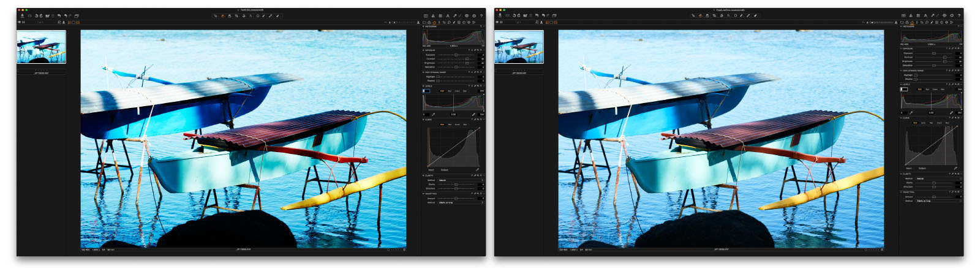This screenshot has width=980, height=268.
Task: Open Clarity Method dropdown in right window
Action: click(x=938, y=178)
